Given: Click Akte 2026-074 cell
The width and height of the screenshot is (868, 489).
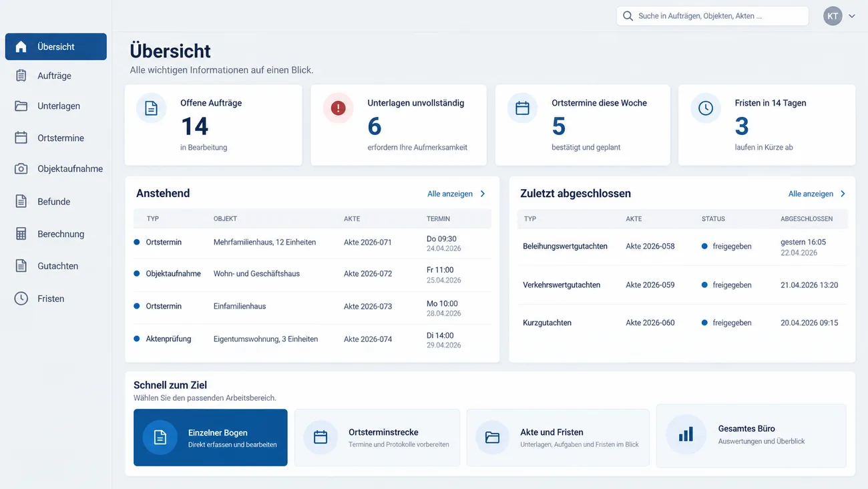Looking at the screenshot, I should coord(368,339).
